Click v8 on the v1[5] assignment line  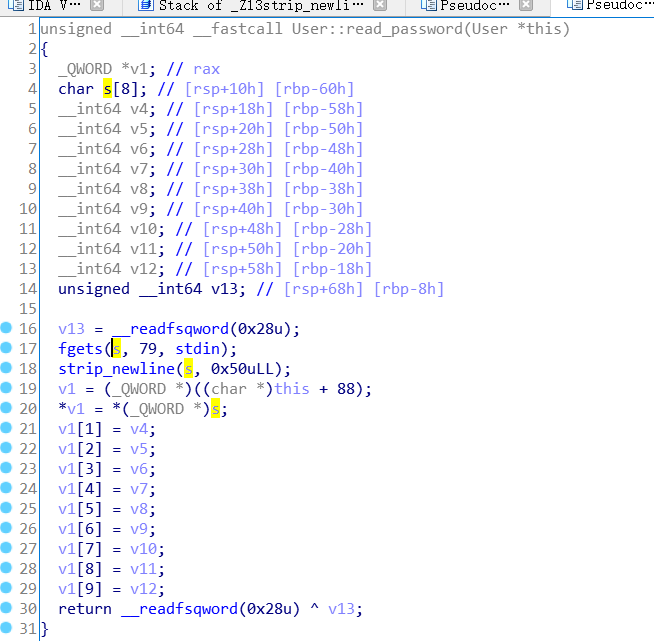pyautogui.click(x=139, y=509)
